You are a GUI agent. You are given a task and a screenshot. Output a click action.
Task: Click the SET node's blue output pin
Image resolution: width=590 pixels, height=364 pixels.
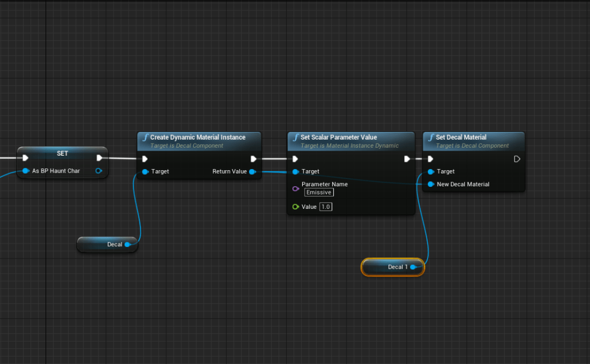pos(99,171)
